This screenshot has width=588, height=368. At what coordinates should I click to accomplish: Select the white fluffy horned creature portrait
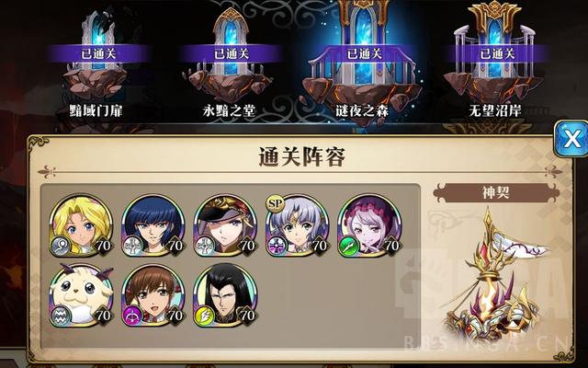click(81, 295)
